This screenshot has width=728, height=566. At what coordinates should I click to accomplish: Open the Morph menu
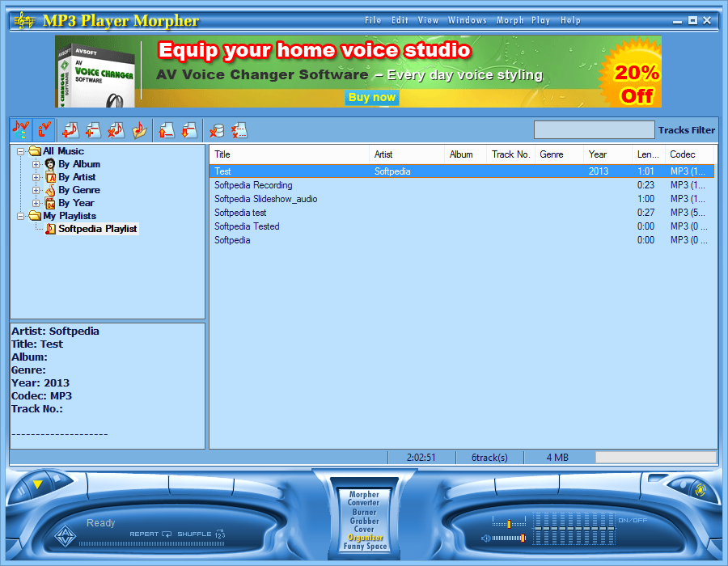click(510, 20)
